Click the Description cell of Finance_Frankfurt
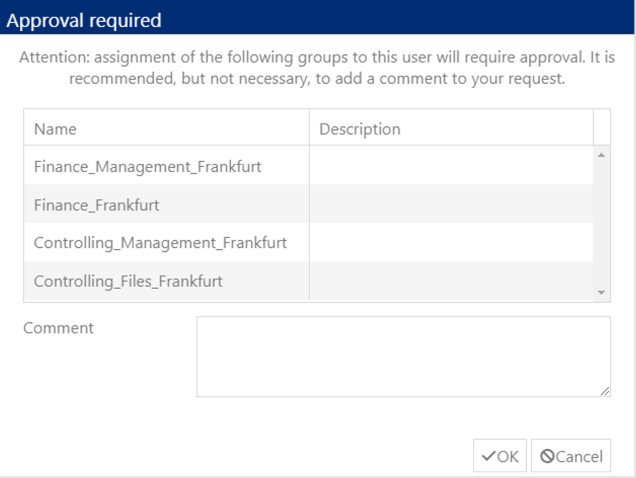Viewport: 636px width, 478px height. click(x=451, y=204)
